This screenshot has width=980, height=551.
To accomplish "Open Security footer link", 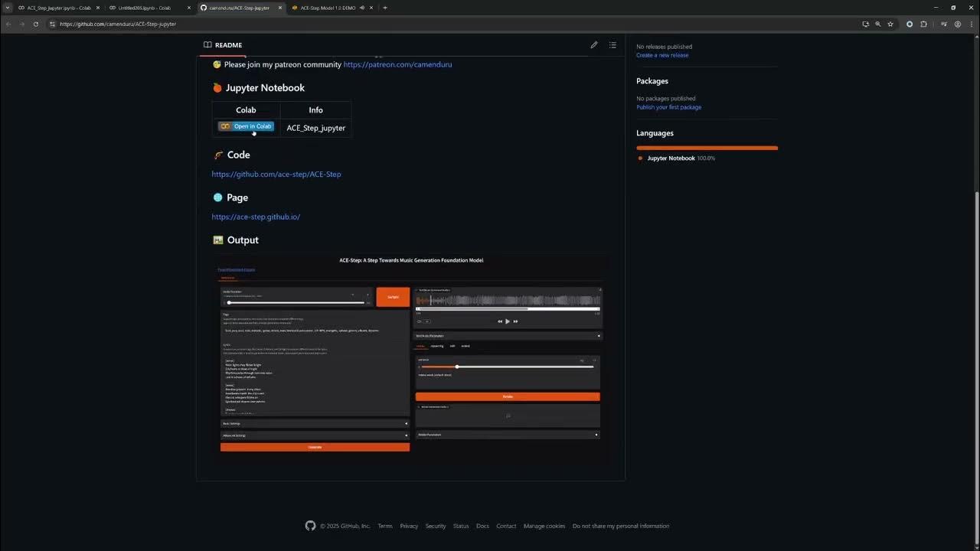I will pos(436,526).
